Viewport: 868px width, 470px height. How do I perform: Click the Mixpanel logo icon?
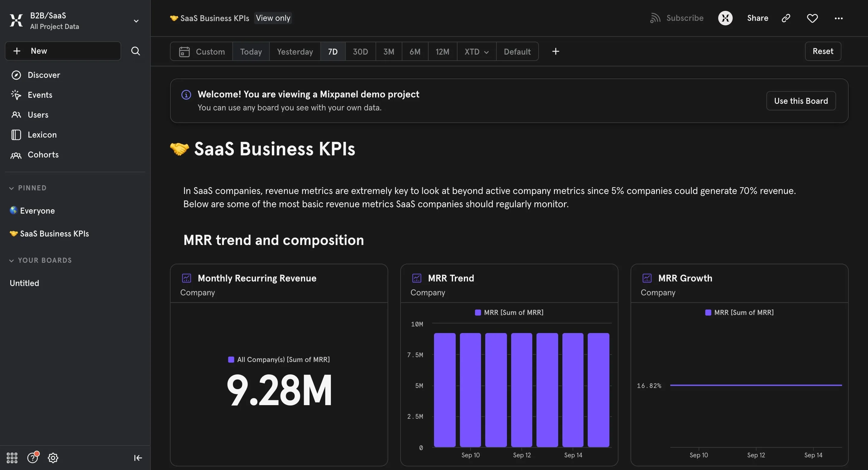16,21
